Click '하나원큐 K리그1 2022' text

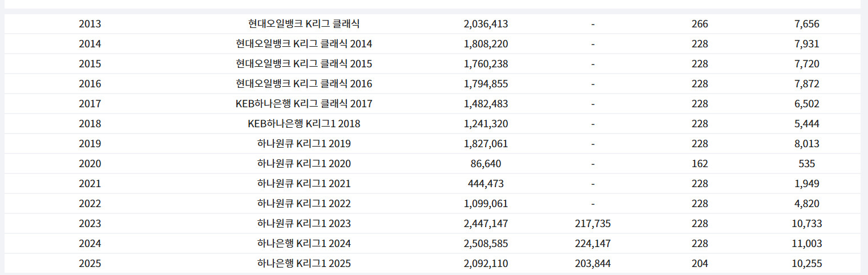point(304,204)
